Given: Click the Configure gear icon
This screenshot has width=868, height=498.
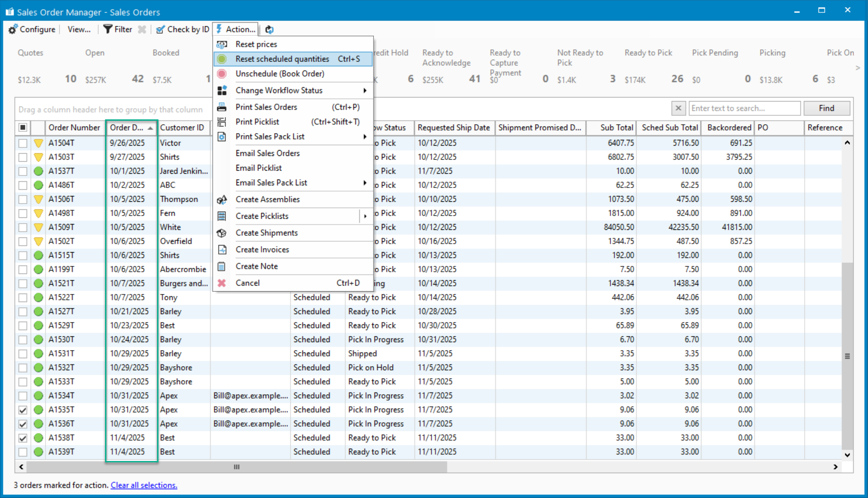Looking at the screenshot, I should [x=13, y=29].
